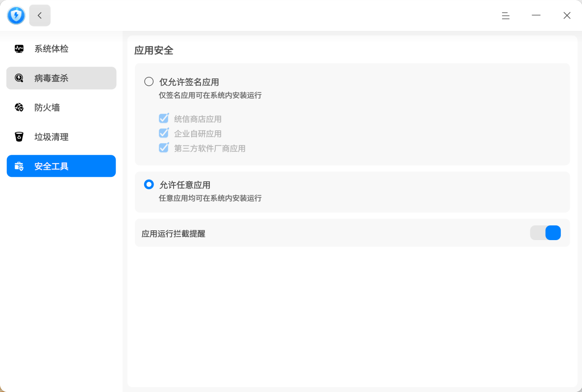This screenshot has width=582, height=392.
Task: Go back using the arrow button
Action: [x=40, y=16]
